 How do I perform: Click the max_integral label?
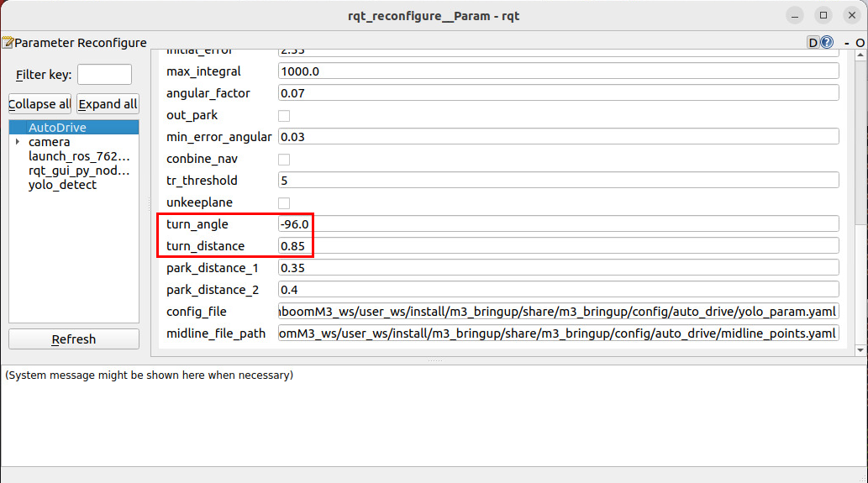point(203,71)
